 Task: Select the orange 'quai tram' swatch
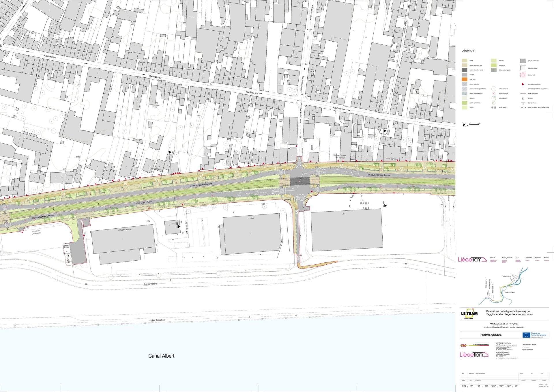[x=464, y=79]
